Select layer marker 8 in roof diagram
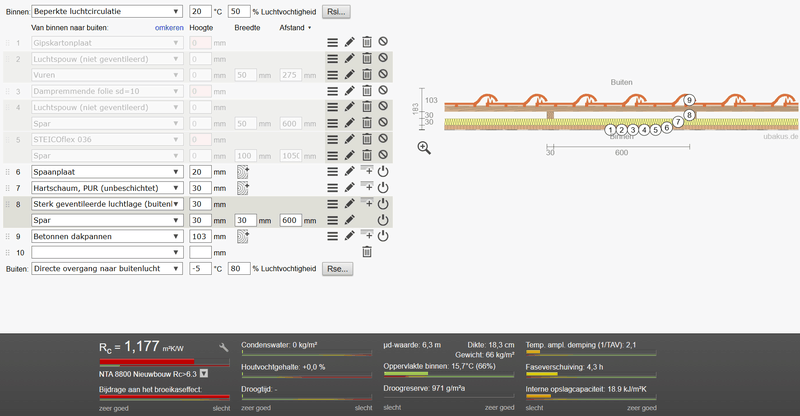The height and width of the screenshot is (416, 800). 689,115
